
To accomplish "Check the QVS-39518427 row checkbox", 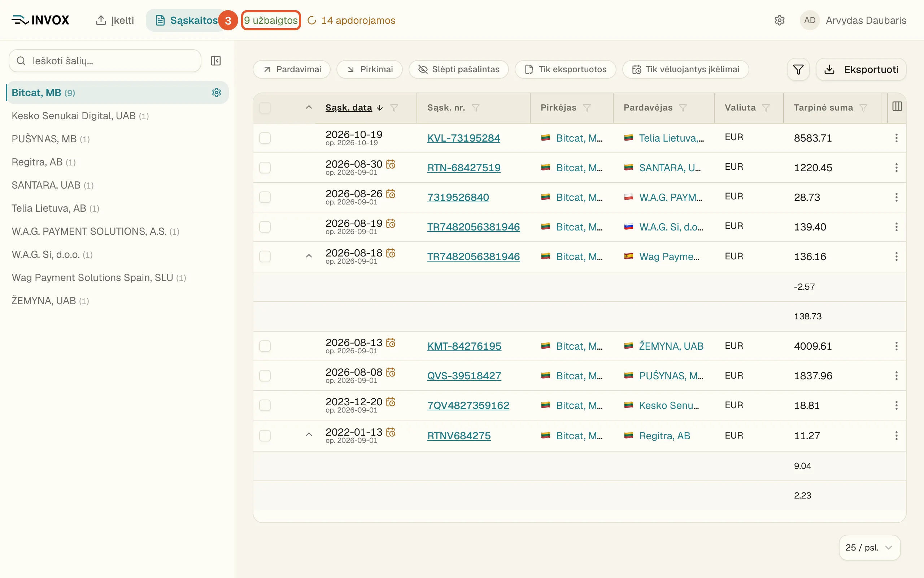I will point(265,376).
